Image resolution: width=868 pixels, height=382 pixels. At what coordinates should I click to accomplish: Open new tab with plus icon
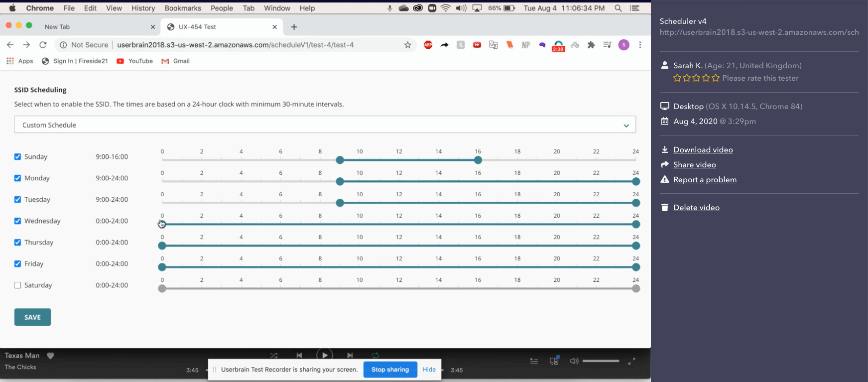click(294, 27)
